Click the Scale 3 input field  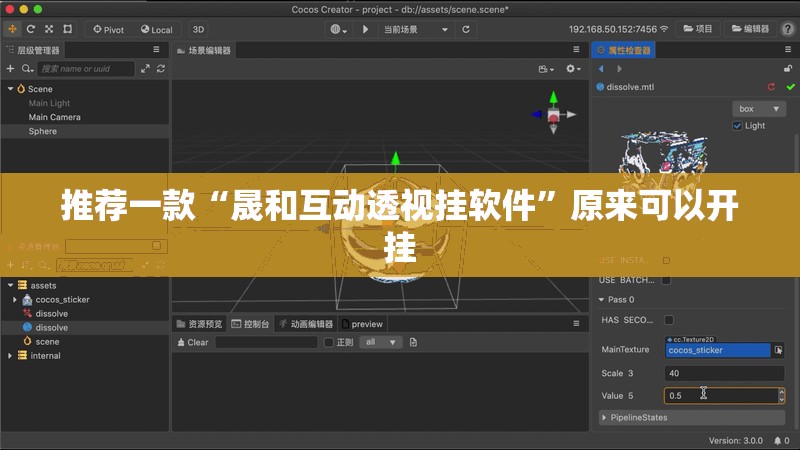click(x=724, y=373)
